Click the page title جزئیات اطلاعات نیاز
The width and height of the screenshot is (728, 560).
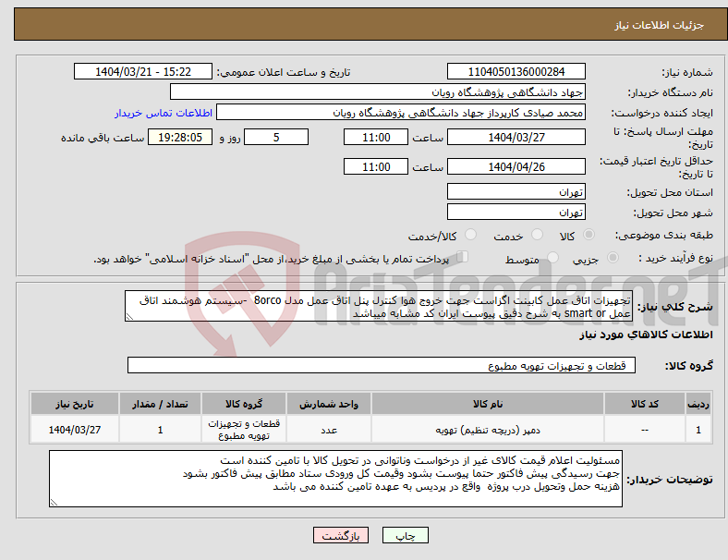click(660, 25)
